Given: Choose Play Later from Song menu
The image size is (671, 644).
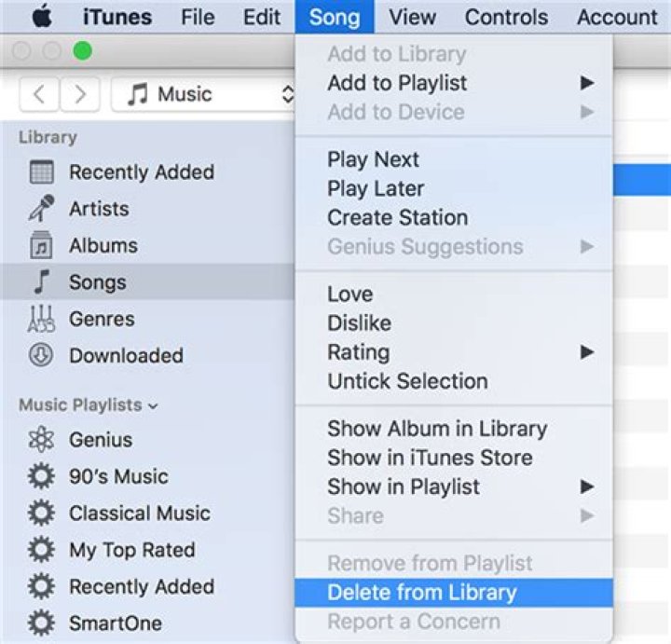Looking at the screenshot, I should pos(454,188).
